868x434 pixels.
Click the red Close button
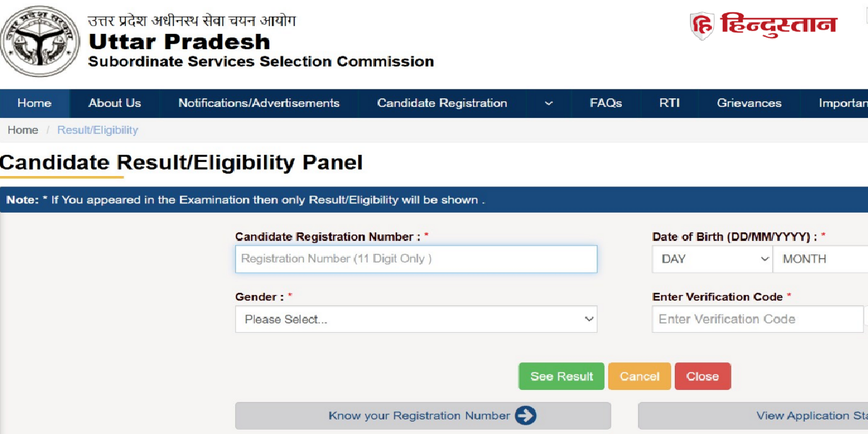pos(702,376)
